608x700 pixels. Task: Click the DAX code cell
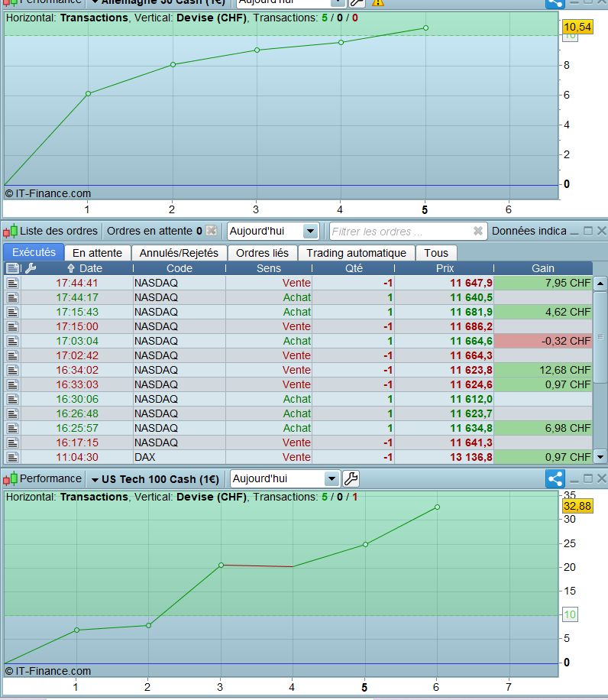click(x=179, y=457)
